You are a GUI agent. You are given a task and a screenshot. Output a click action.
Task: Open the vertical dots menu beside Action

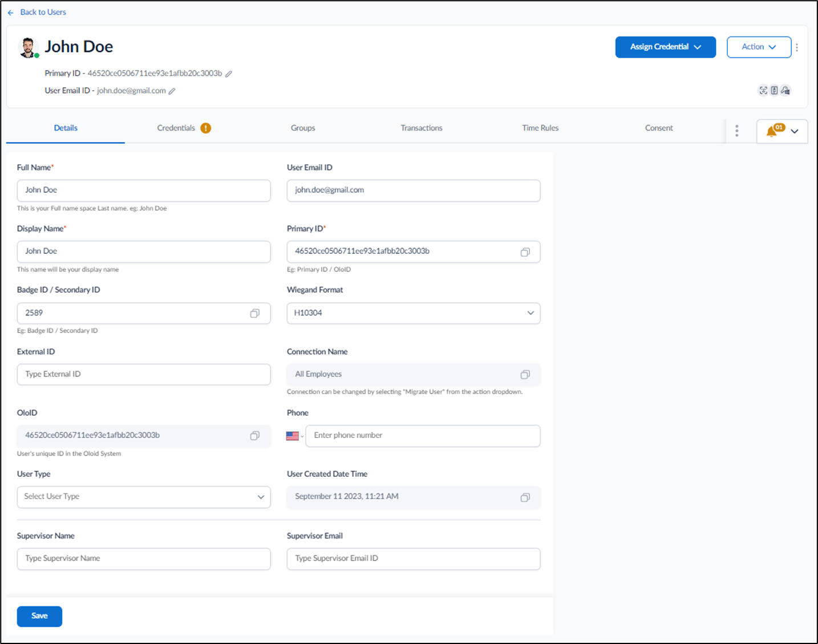point(797,47)
